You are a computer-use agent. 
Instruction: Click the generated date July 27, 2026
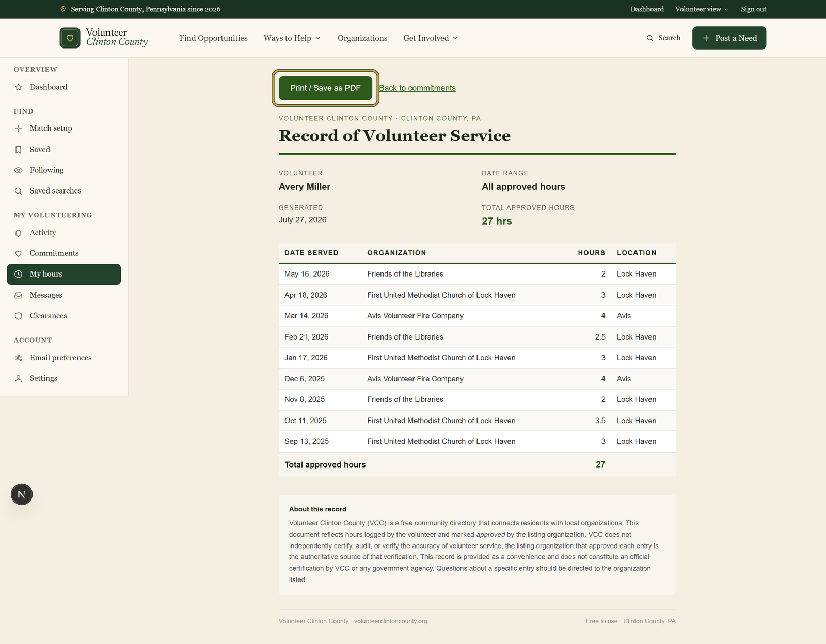click(303, 220)
